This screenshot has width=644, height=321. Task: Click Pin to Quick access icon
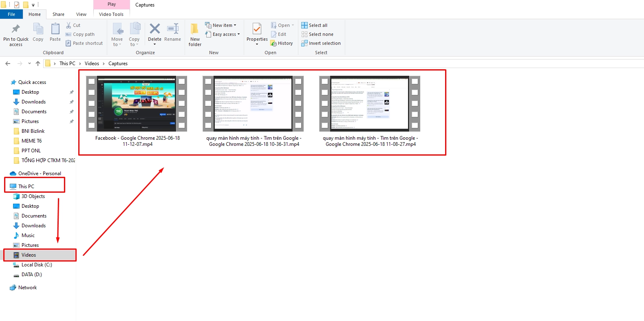point(15,29)
